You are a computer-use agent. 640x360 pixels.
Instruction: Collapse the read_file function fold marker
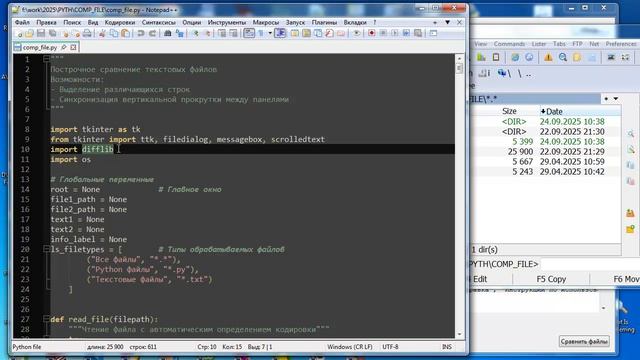tap(46, 319)
